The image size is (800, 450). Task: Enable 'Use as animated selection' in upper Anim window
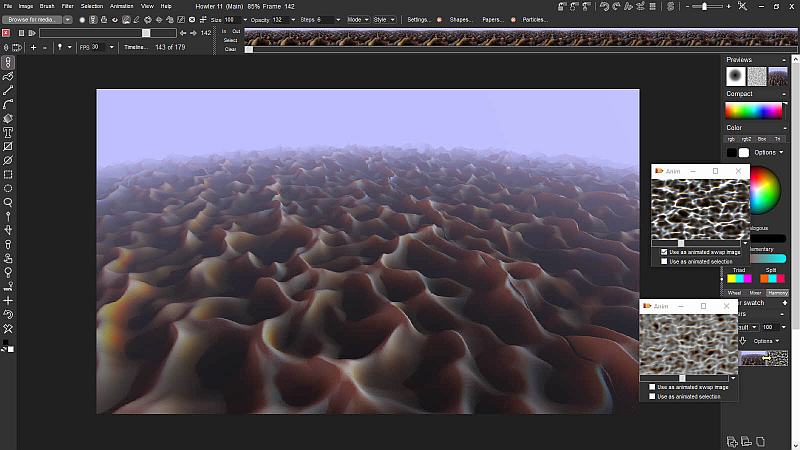point(664,261)
